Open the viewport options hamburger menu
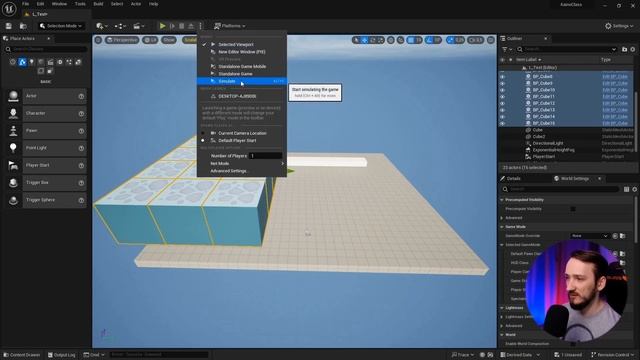 click(x=98, y=40)
